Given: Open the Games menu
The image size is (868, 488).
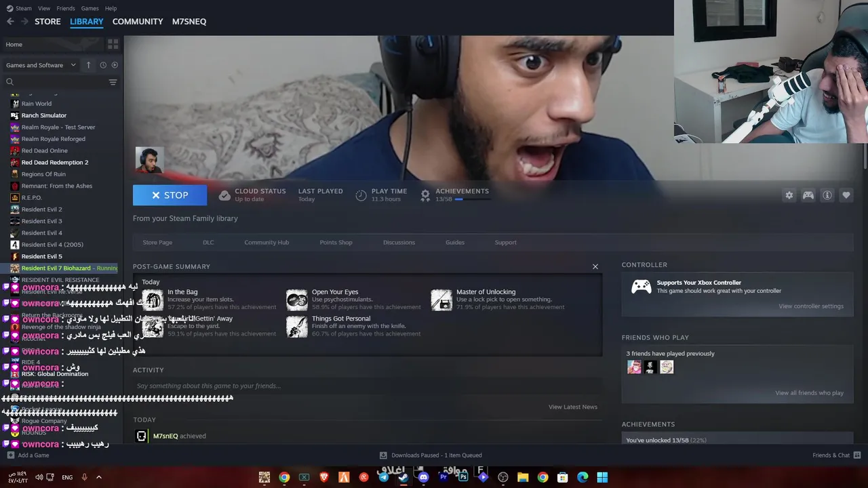Looking at the screenshot, I should pos(90,8).
